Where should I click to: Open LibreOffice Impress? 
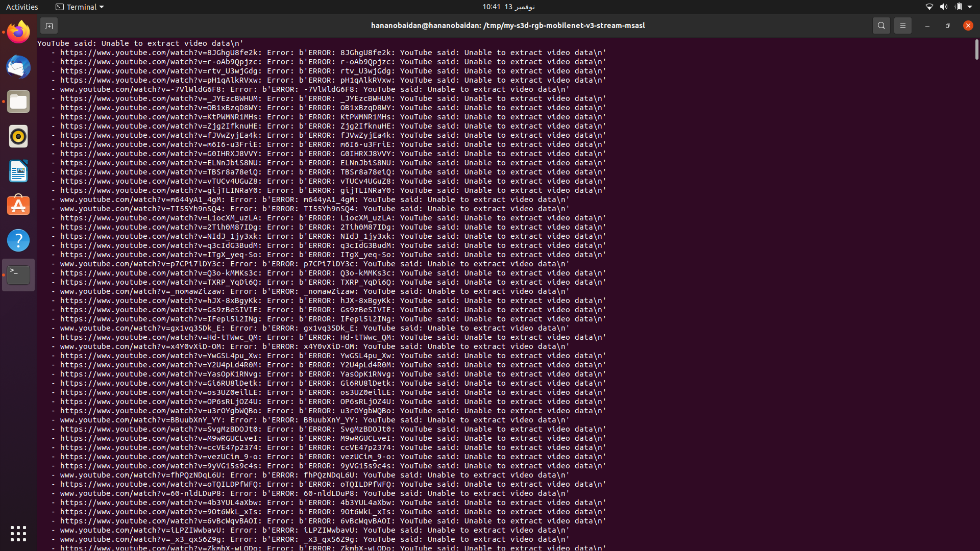pyautogui.click(x=18, y=171)
